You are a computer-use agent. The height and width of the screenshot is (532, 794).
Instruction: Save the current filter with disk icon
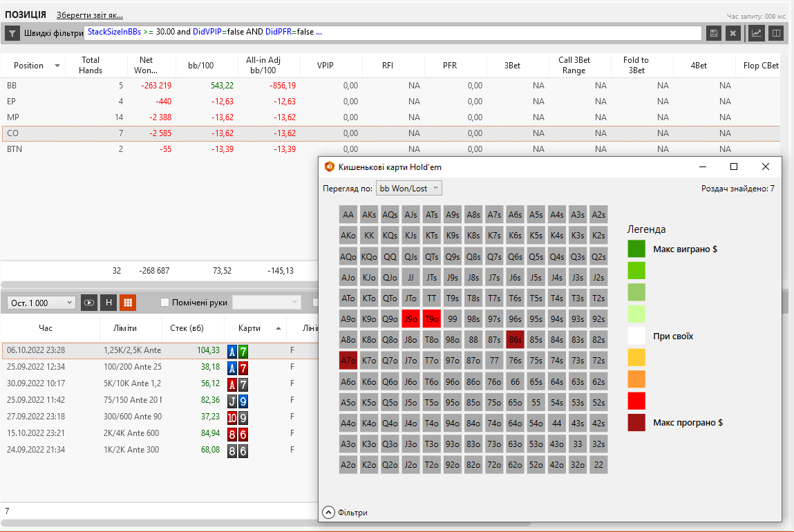tap(713, 33)
